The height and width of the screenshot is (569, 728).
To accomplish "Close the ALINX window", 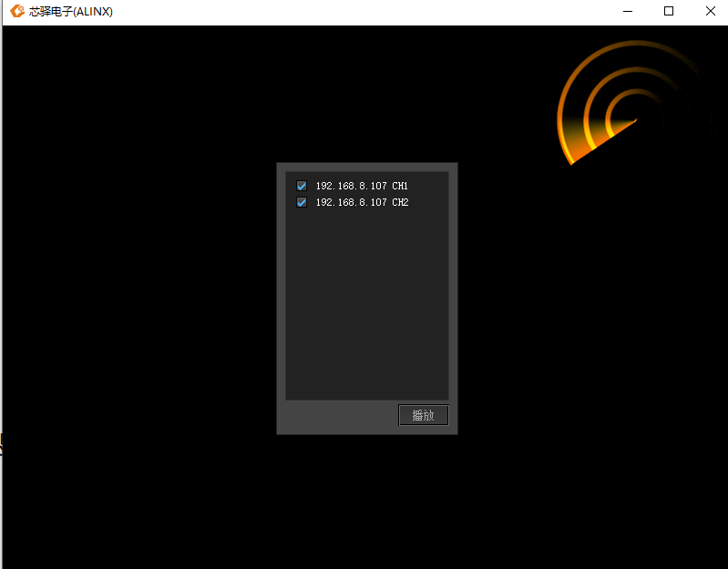I will (x=710, y=11).
